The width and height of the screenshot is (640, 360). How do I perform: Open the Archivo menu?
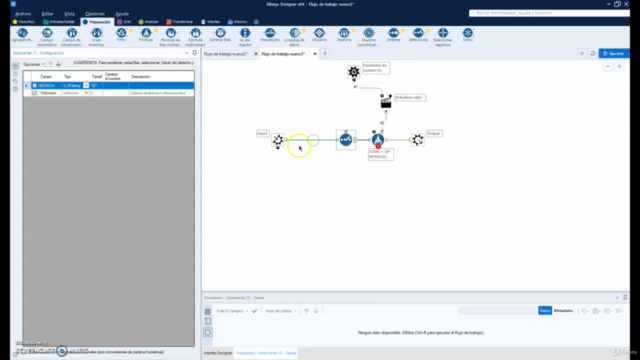23,14
